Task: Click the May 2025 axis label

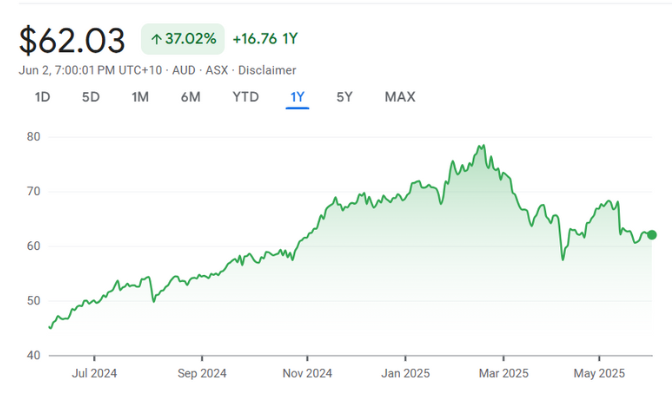Action: pyautogui.click(x=598, y=374)
